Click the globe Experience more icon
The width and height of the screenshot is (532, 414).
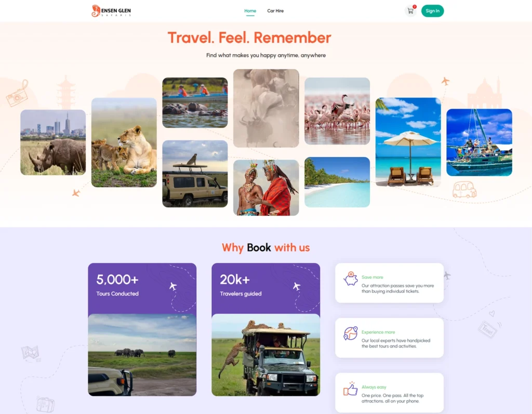(x=351, y=333)
